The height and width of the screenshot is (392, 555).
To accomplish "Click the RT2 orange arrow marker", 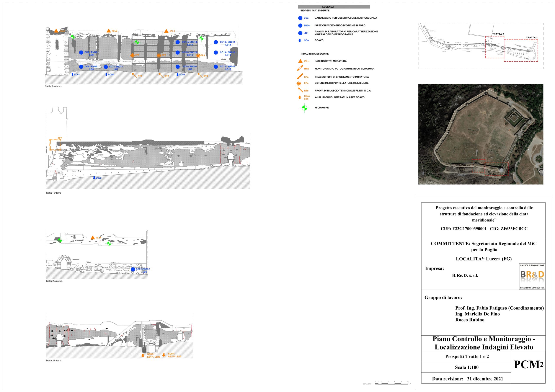I will click(x=161, y=75).
